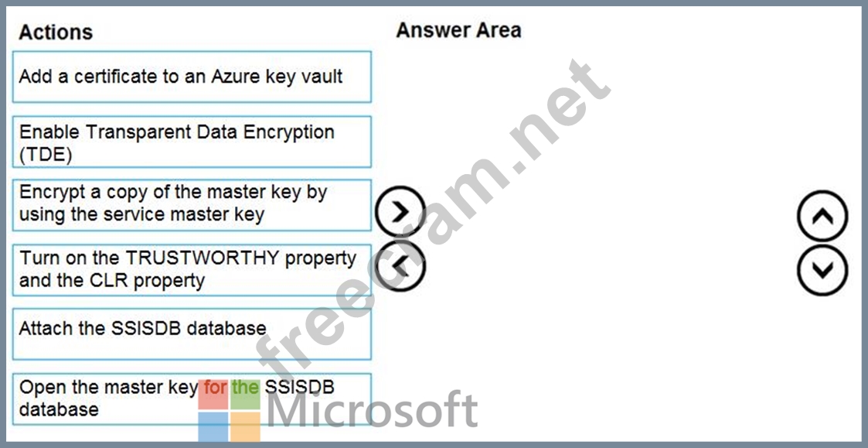The width and height of the screenshot is (868, 448).
Task: Select 'Enable Transparent Data Encryption (TDE)' action
Action: point(192,142)
